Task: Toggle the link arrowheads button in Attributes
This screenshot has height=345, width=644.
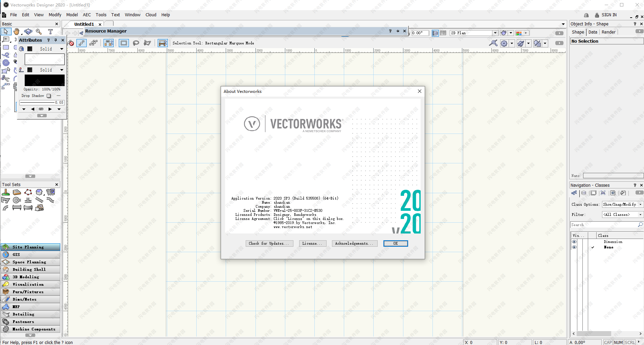Action: coord(41,109)
